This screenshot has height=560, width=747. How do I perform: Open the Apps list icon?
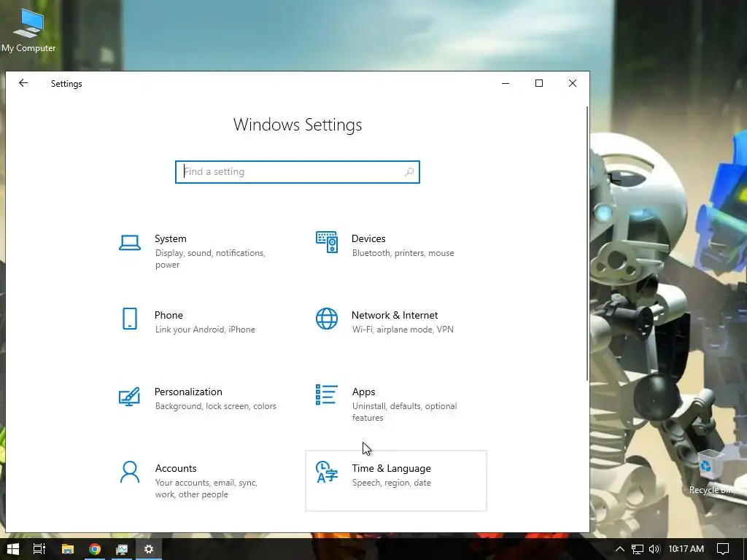(327, 394)
